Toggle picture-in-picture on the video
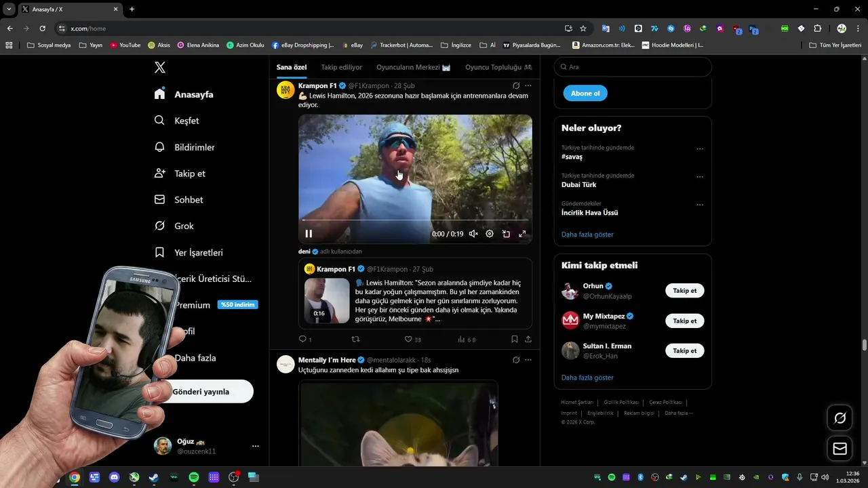 tap(506, 234)
